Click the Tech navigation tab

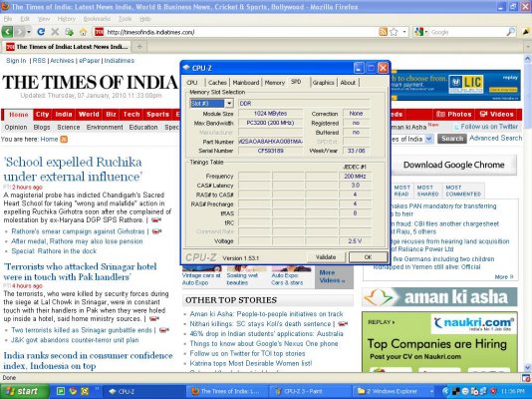[x=132, y=115]
